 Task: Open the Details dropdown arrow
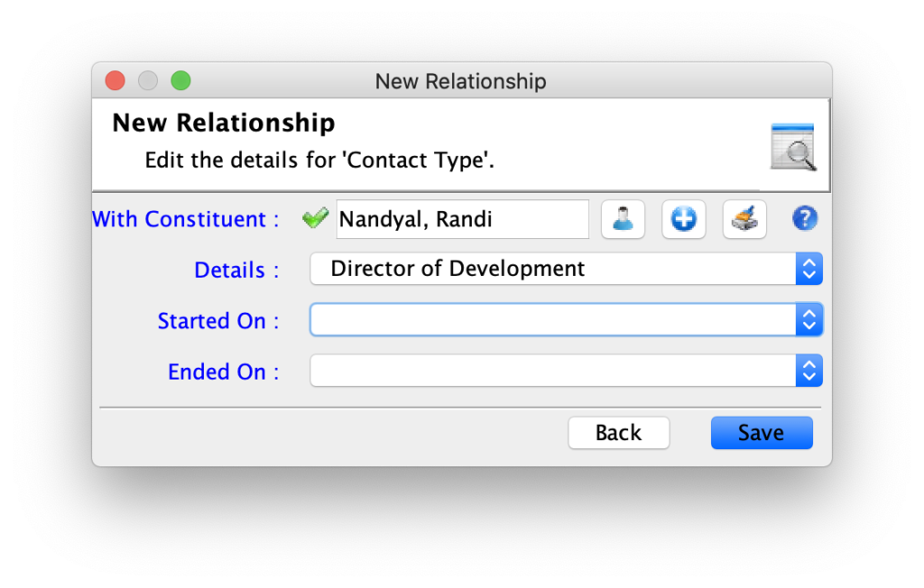808,269
